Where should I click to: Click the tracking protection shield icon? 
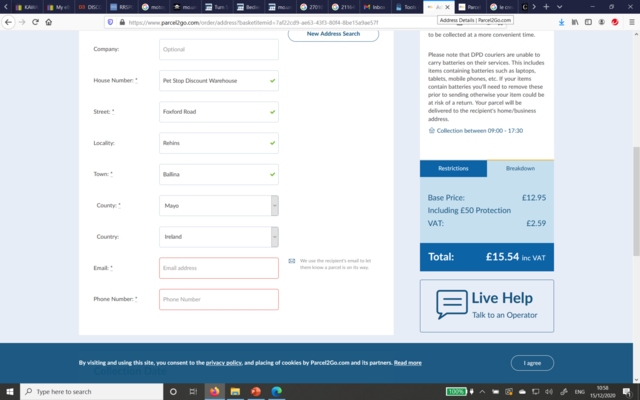tap(110, 22)
